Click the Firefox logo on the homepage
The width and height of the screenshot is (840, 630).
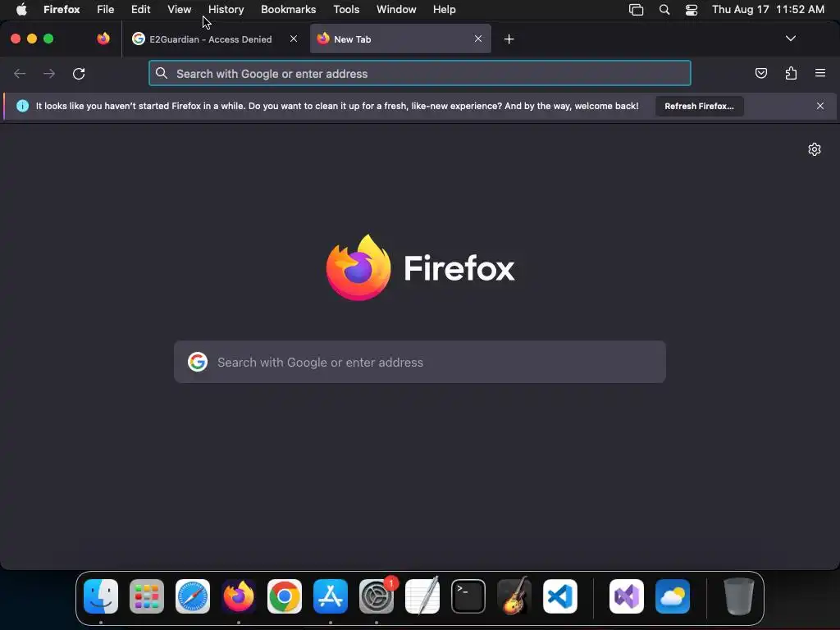point(358,268)
